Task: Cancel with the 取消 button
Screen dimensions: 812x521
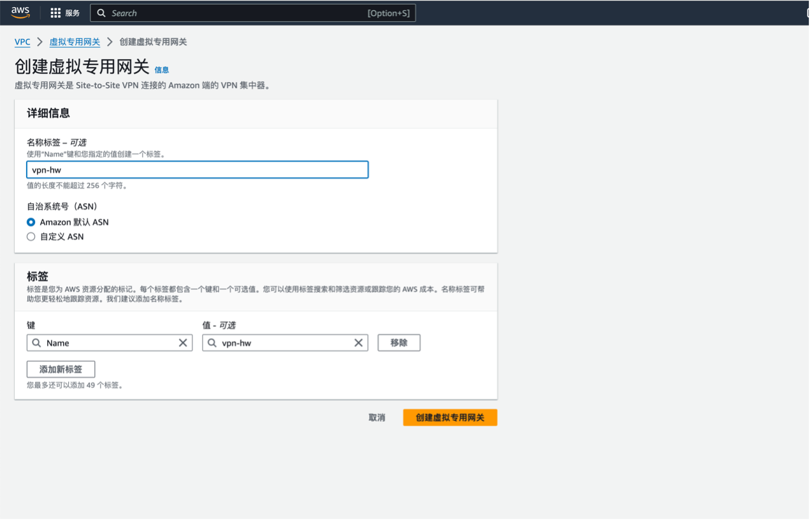Action: 377,418
